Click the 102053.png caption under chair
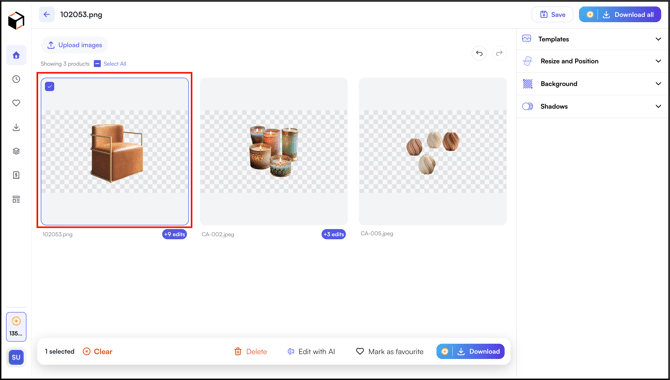The image size is (670, 380). tap(58, 234)
